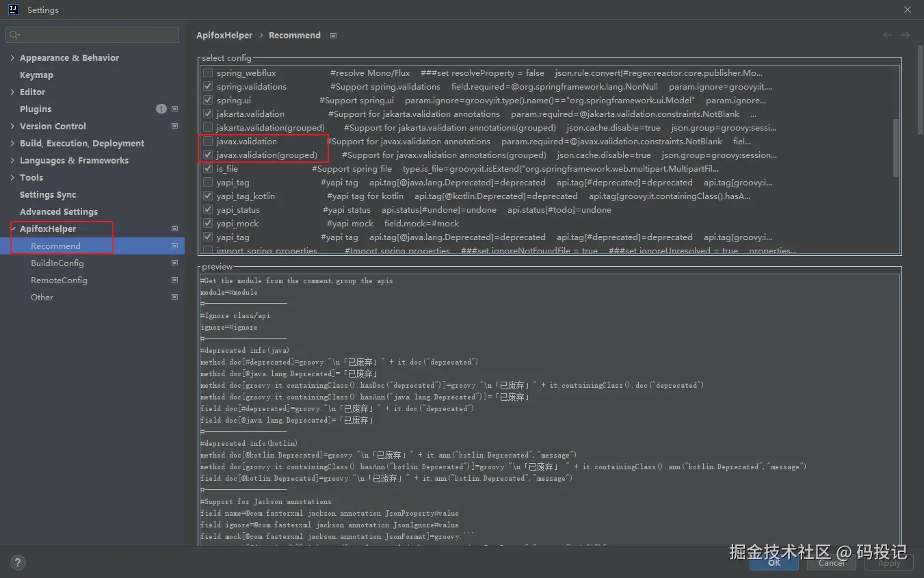Click the project-level icon next to Other
The width and height of the screenshot is (924, 578).
[175, 297]
